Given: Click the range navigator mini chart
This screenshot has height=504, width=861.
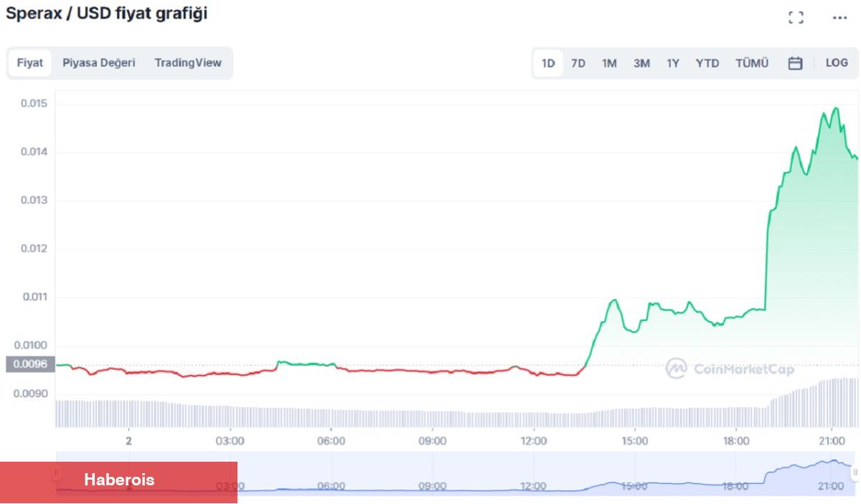Looking at the screenshot, I should tap(457, 473).
